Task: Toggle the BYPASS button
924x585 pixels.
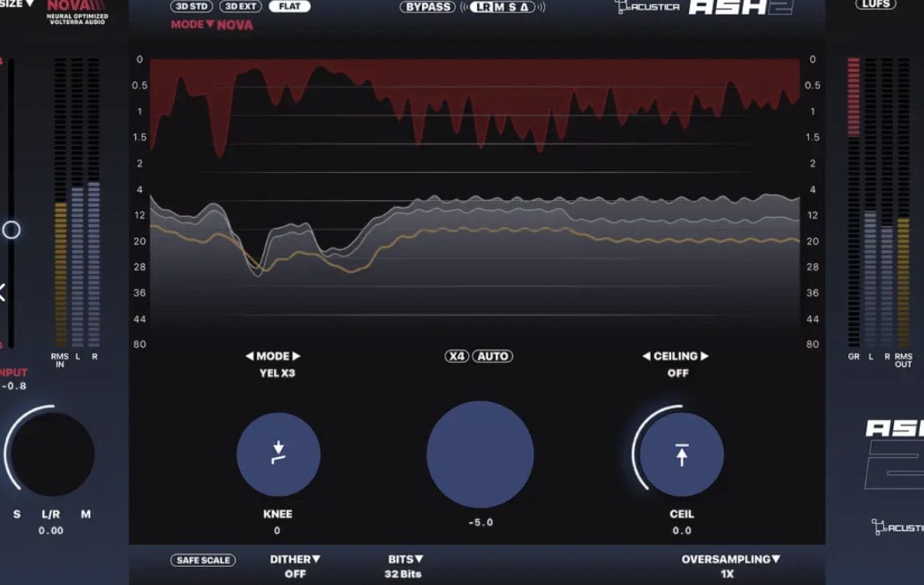Action: (x=427, y=7)
